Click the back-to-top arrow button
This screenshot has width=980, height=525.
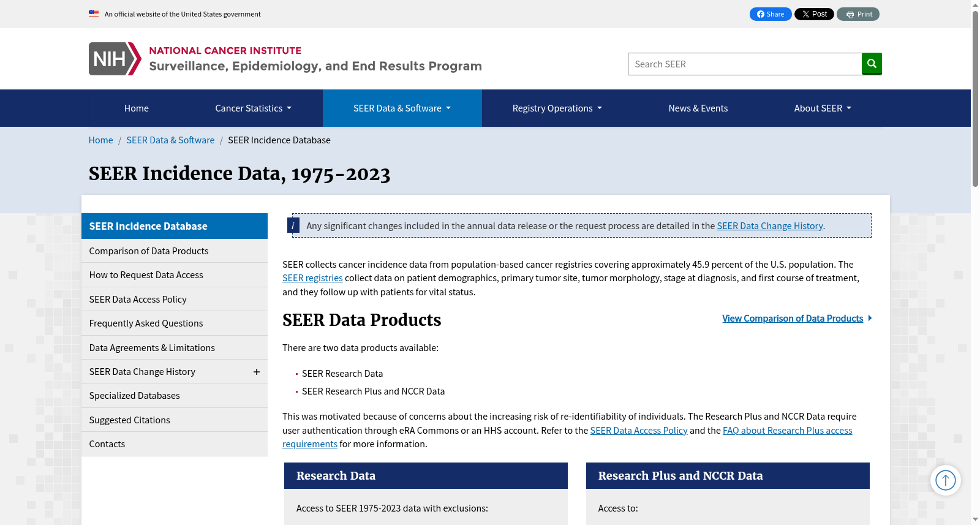pos(946,480)
